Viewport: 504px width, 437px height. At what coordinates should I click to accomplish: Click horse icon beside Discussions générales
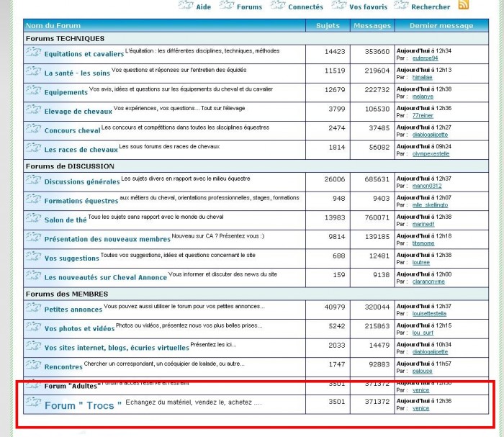pos(33,179)
